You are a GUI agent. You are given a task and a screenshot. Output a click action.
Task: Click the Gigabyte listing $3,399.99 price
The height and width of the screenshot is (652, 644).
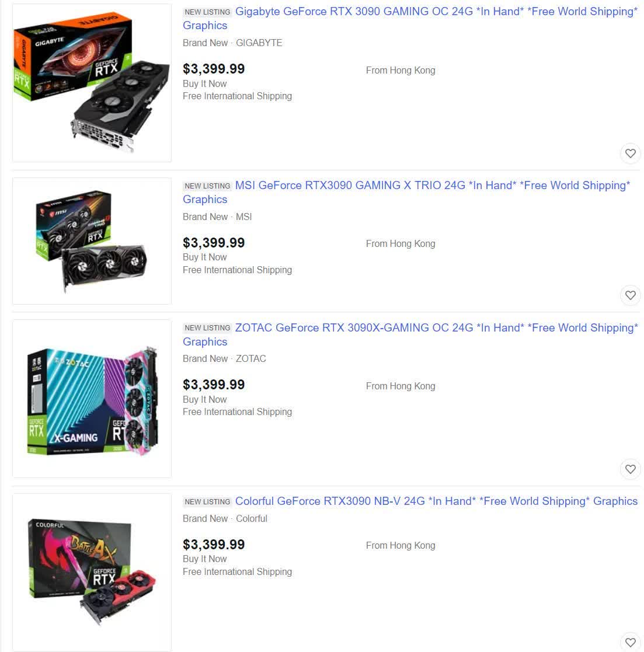click(214, 69)
